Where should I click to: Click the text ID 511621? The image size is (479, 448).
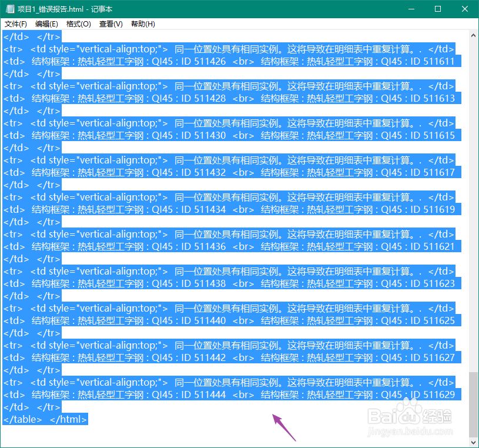pyautogui.click(x=432, y=246)
